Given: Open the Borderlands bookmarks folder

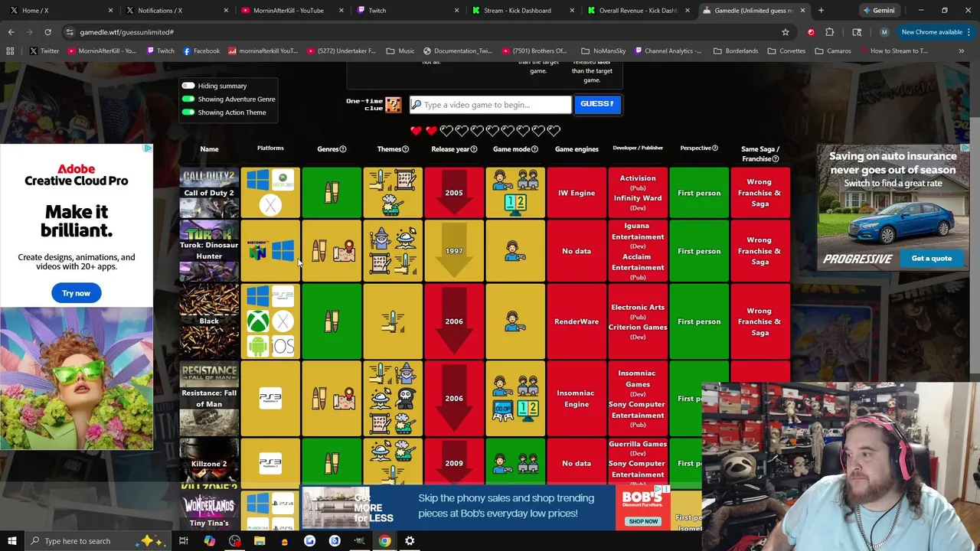Looking at the screenshot, I should (736, 51).
